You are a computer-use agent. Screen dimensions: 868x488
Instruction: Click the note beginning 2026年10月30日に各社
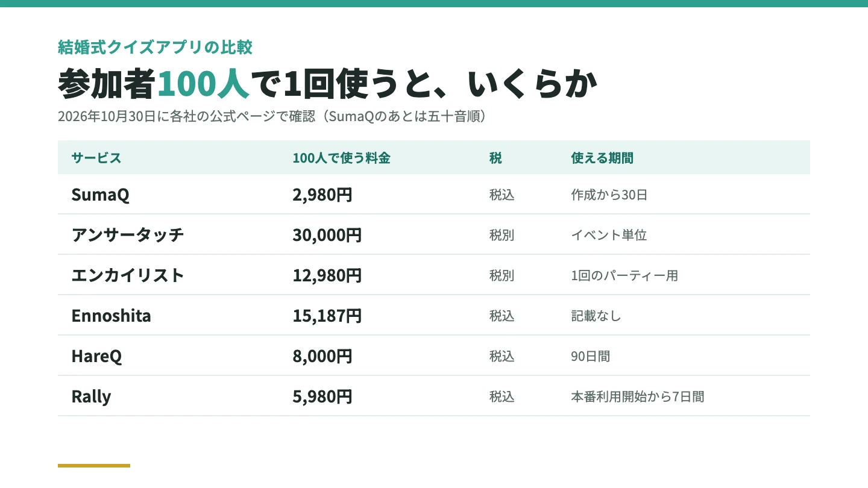click(272, 116)
